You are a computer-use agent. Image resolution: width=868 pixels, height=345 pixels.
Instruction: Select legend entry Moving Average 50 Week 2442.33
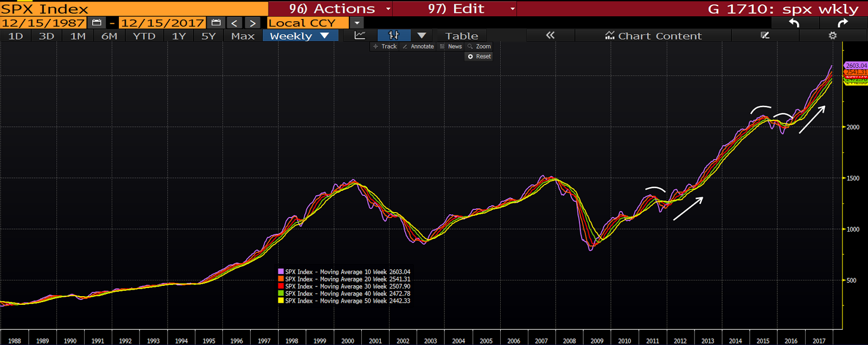click(x=348, y=301)
